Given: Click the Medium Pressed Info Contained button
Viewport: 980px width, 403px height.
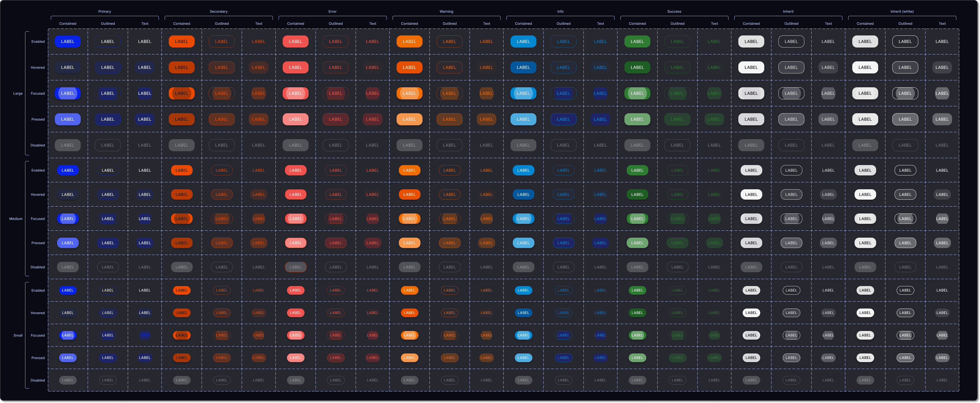Looking at the screenshot, I should coord(523,243).
